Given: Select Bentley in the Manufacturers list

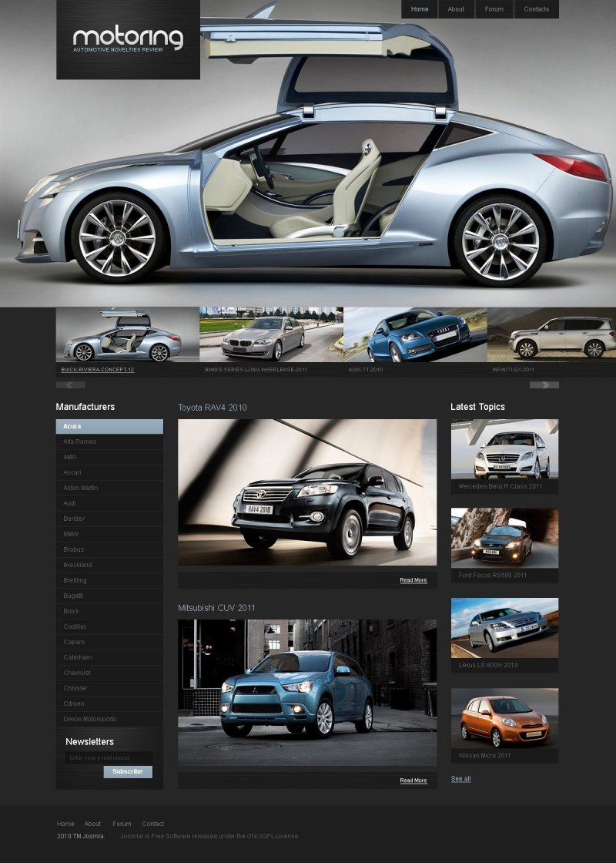Looking at the screenshot, I should 109,519.
